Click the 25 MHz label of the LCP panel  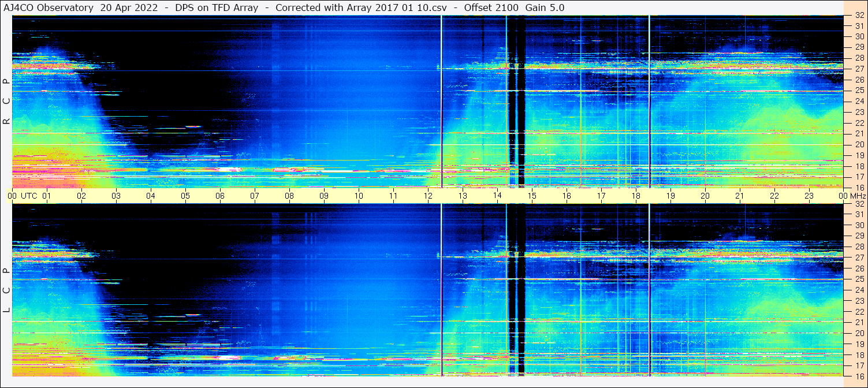pyautogui.click(x=859, y=279)
